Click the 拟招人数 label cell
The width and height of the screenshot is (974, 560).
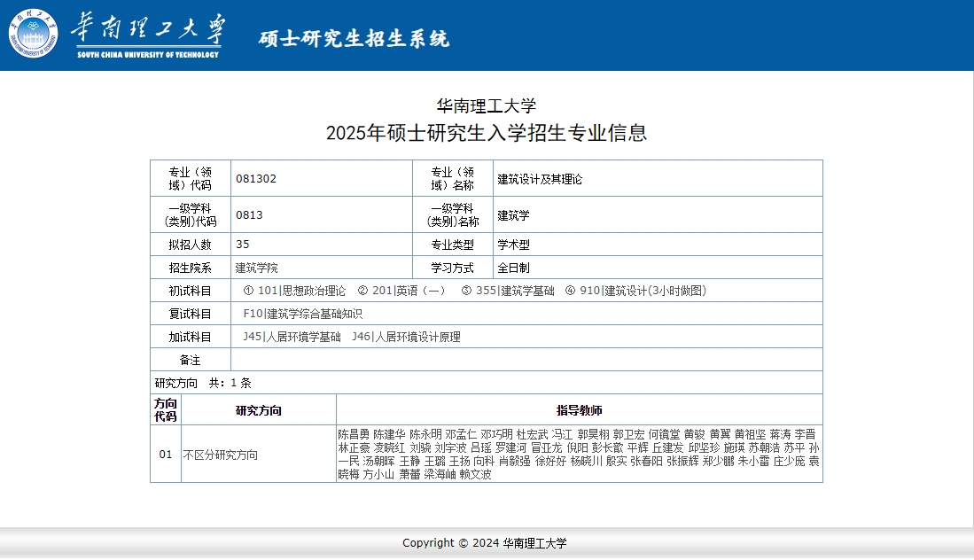[190, 245]
